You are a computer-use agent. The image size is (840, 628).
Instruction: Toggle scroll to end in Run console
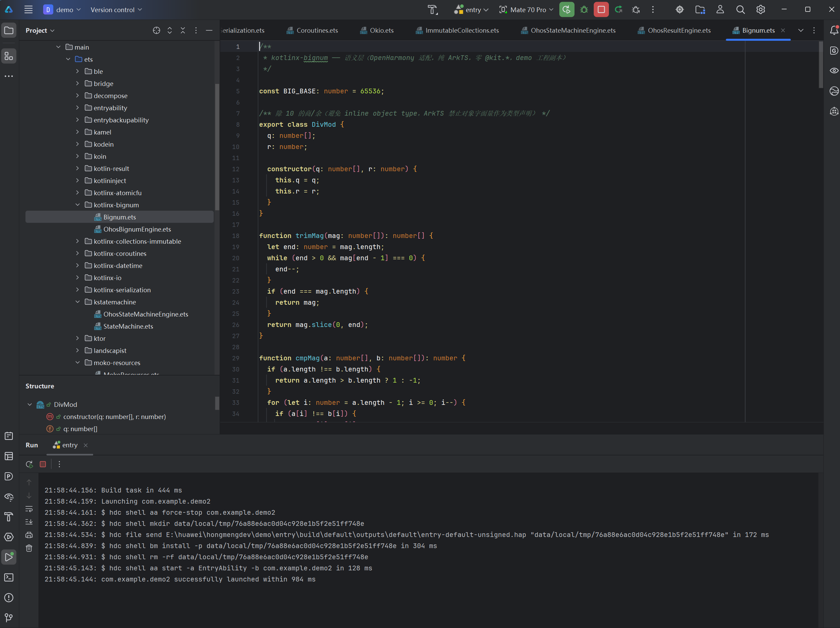coord(29,522)
